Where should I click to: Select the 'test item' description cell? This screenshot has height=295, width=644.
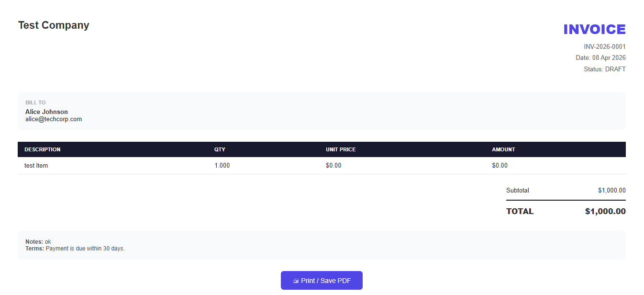36,166
